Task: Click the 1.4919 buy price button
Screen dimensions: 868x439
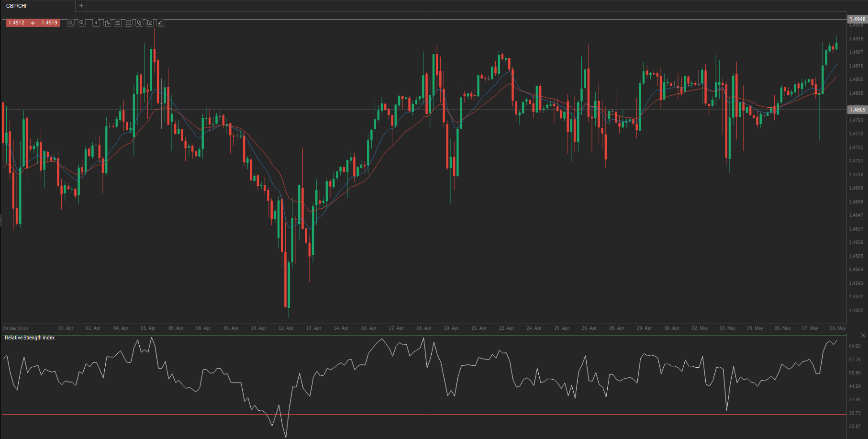Action: pos(49,23)
